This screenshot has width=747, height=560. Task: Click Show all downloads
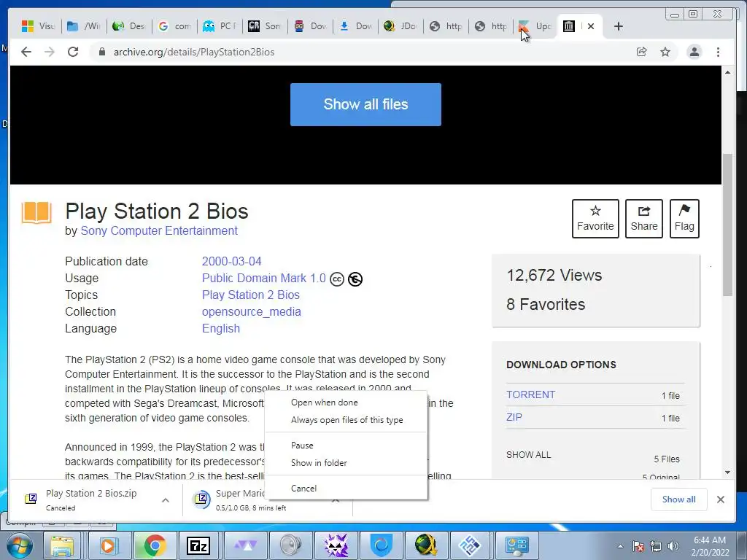(678, 499)
